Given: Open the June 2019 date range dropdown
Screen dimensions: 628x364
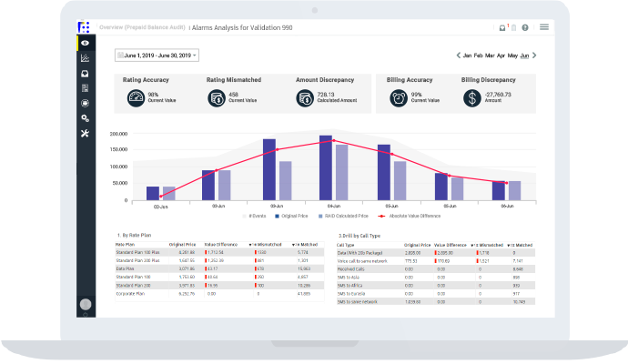Looking at the screenshot, I should [x=157, y=56].
